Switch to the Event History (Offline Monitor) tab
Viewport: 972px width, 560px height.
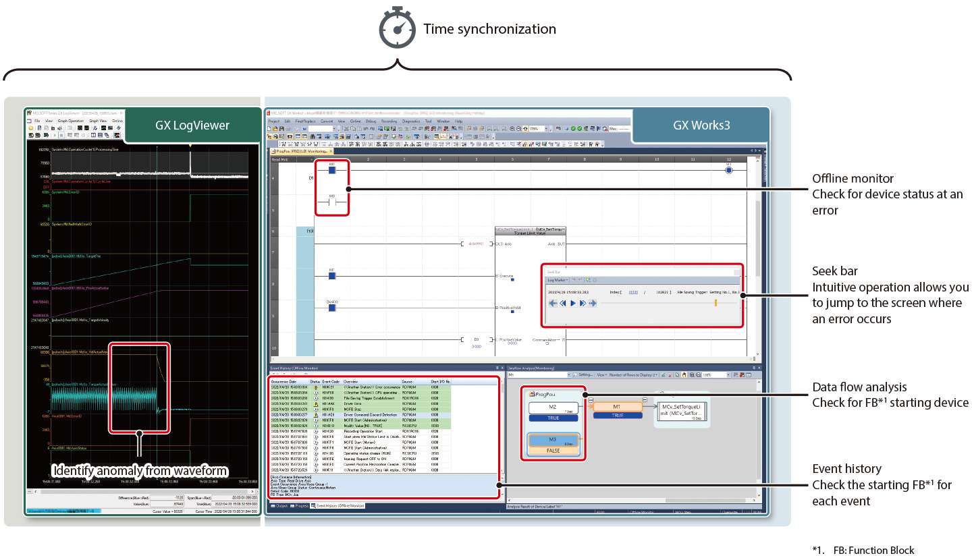point(338,506)
